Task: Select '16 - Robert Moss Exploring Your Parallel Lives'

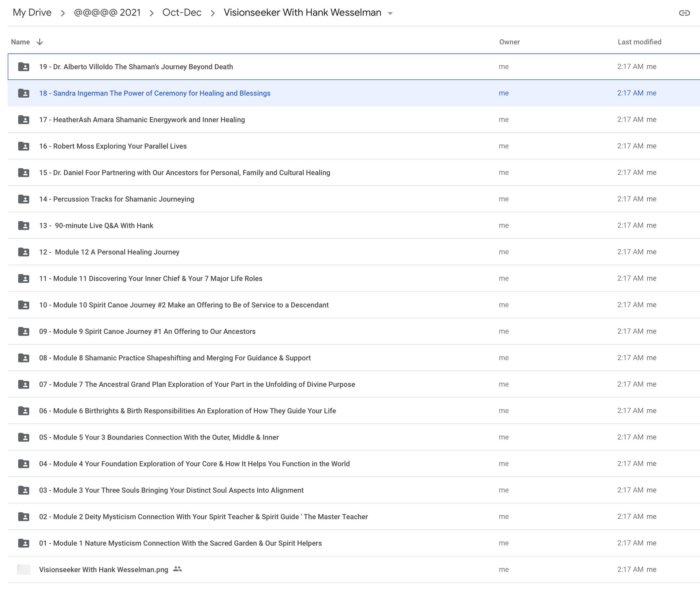Action: (113, 146)
